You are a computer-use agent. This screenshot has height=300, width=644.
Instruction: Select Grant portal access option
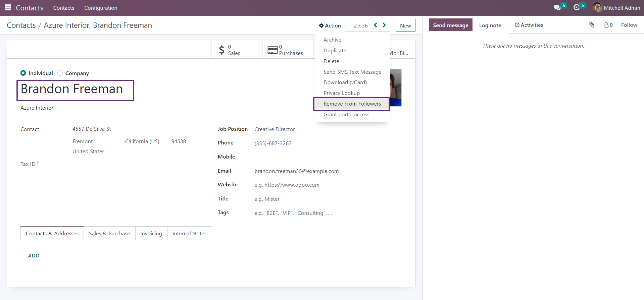[352, 114]
